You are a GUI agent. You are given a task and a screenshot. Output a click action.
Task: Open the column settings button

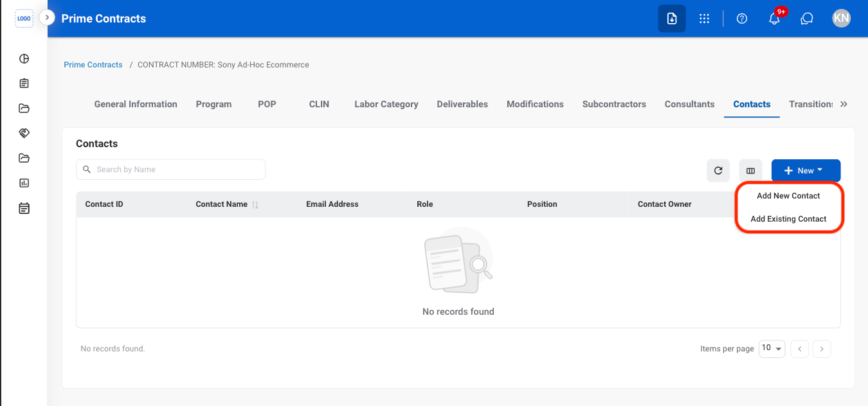coord(750,171)
